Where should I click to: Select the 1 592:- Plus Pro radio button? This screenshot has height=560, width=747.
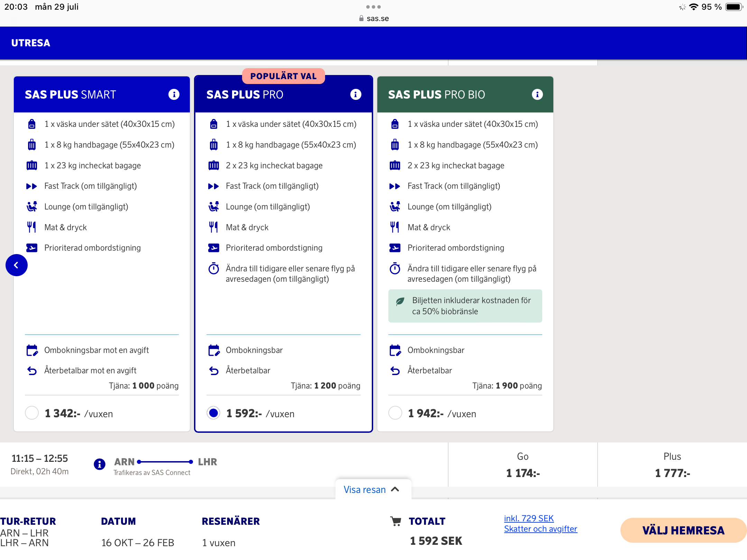click(213, 413)
